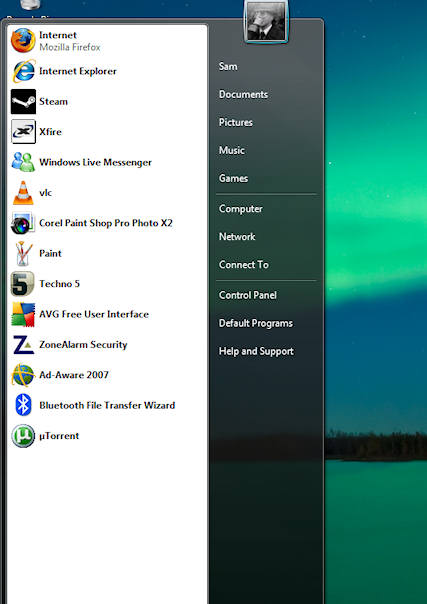The height and width of the screenshot is (604, 427).
Task: Click "Corel Paint Shop Pro Photo X2" label
Action: pos(106,223)
